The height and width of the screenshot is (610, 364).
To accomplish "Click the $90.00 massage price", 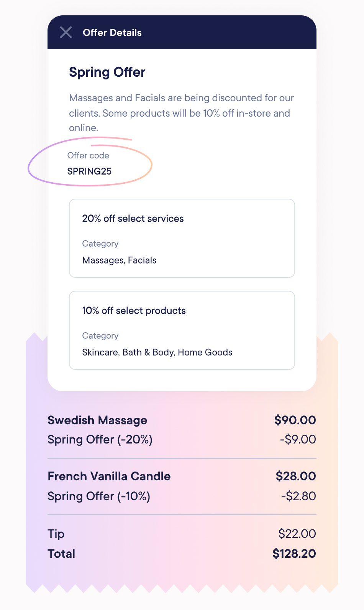I will coord(295,420).
